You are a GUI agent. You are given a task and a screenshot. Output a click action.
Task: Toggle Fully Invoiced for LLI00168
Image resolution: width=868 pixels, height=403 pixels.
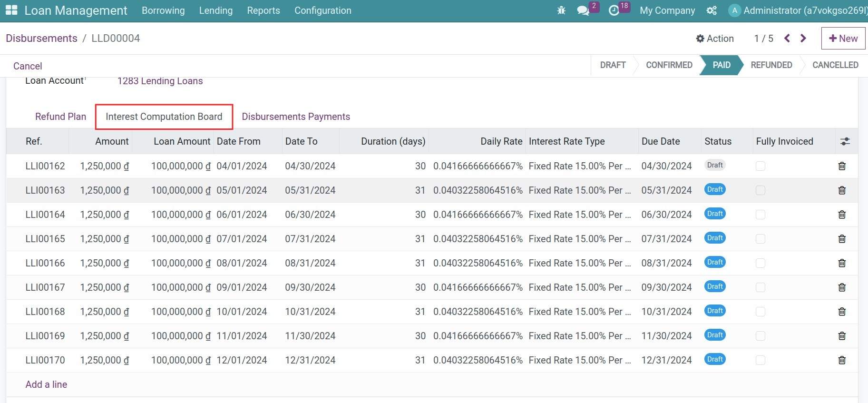click(x=761, y=312)
